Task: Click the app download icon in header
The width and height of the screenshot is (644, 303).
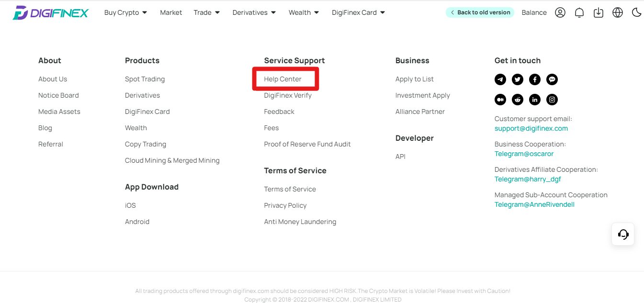Action: (599, 12)
